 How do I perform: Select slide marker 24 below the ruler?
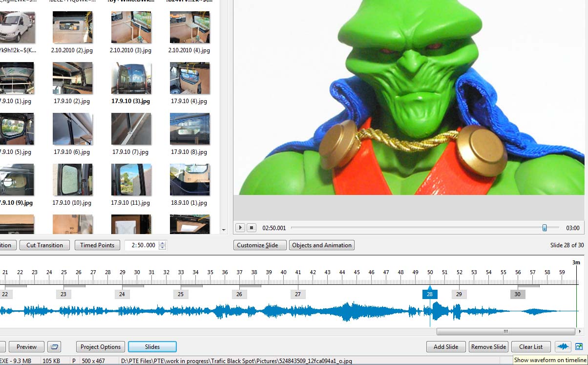[x=122, y=294]
